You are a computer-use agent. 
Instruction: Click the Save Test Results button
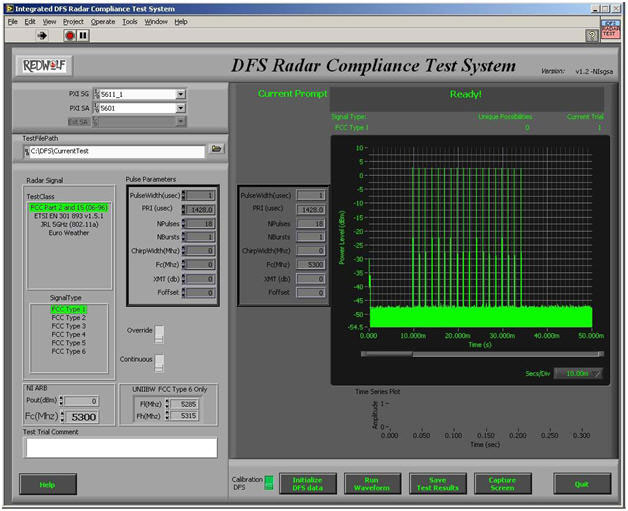point(437,483)
